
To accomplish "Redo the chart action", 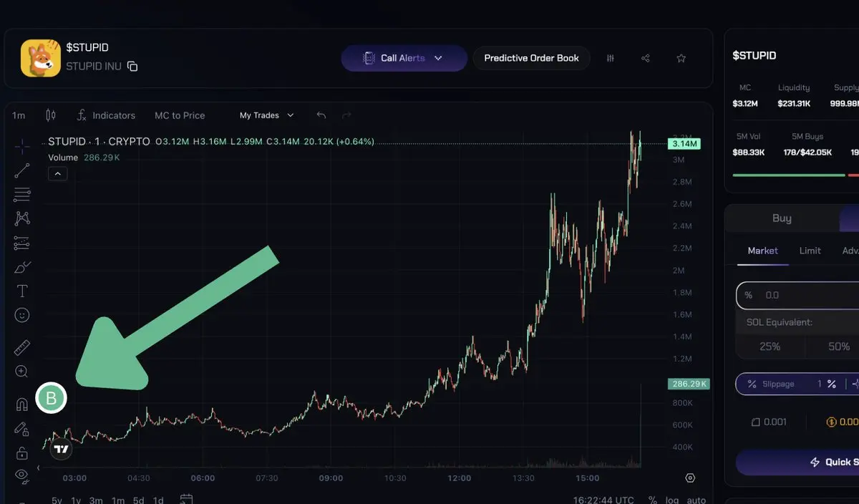I will 347,115.
